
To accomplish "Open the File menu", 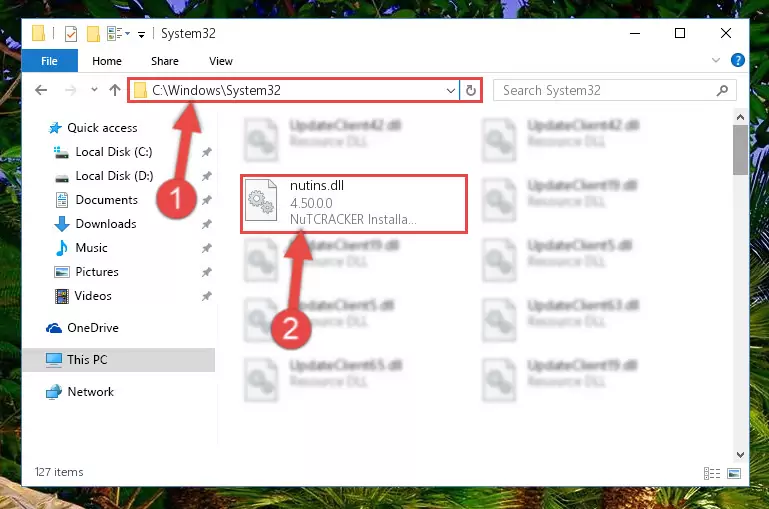I will tap(49, 61).
